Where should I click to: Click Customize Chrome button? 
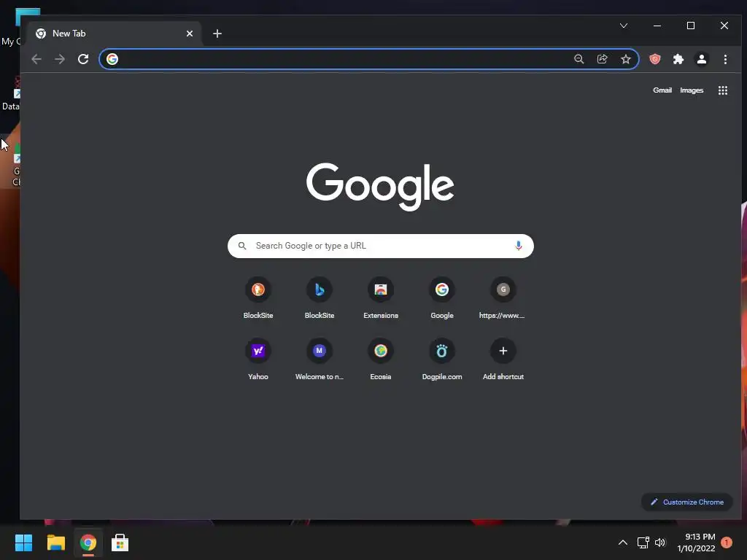[687, 502]
